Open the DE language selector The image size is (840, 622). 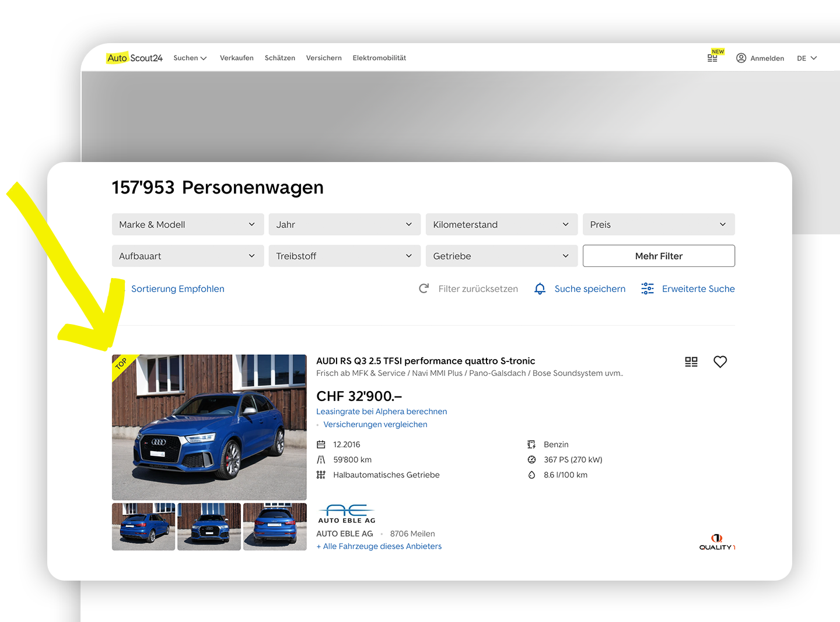(x=807, y=58)
